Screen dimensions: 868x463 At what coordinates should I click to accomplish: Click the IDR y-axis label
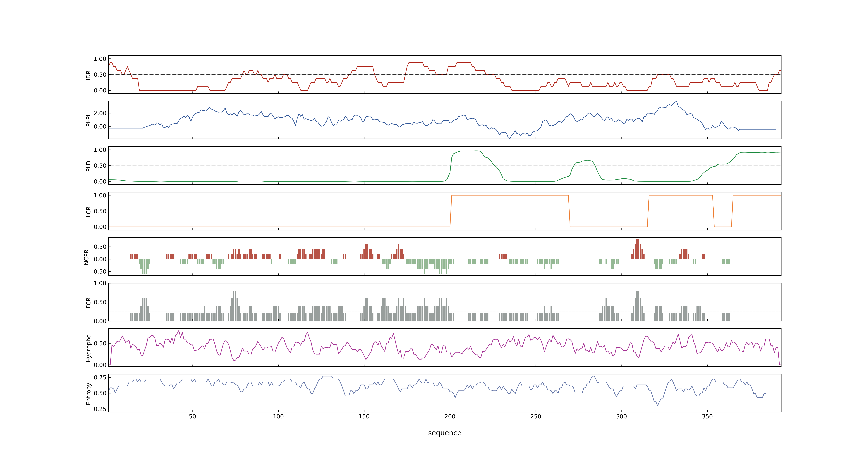coord(89,75)
